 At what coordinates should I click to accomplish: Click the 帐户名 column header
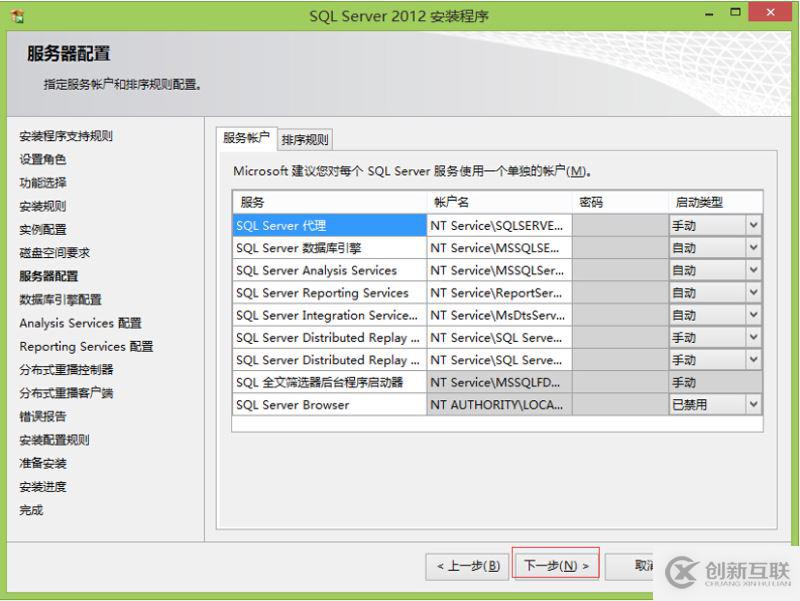click(x=499, y=203)
